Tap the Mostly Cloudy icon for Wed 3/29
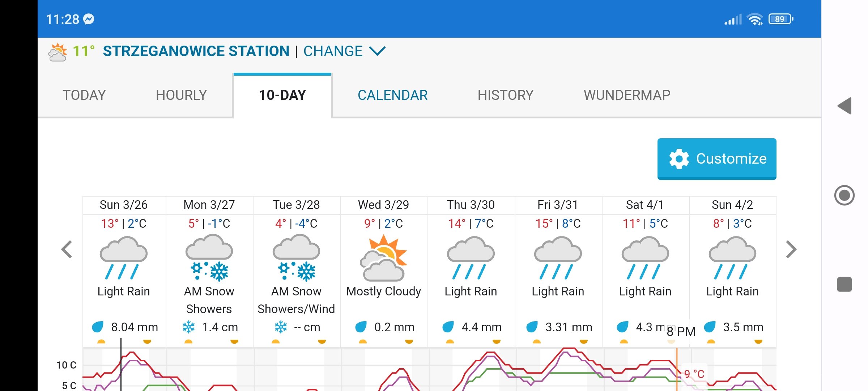The image size is (868, 391). (383, 258)
